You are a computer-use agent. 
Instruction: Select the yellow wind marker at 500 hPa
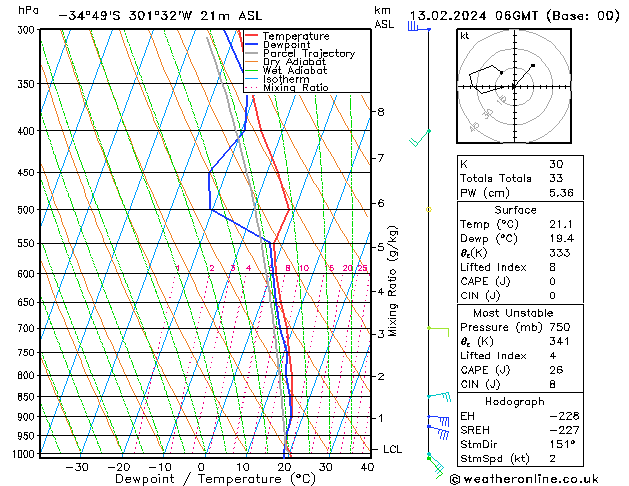pos(428,209)
